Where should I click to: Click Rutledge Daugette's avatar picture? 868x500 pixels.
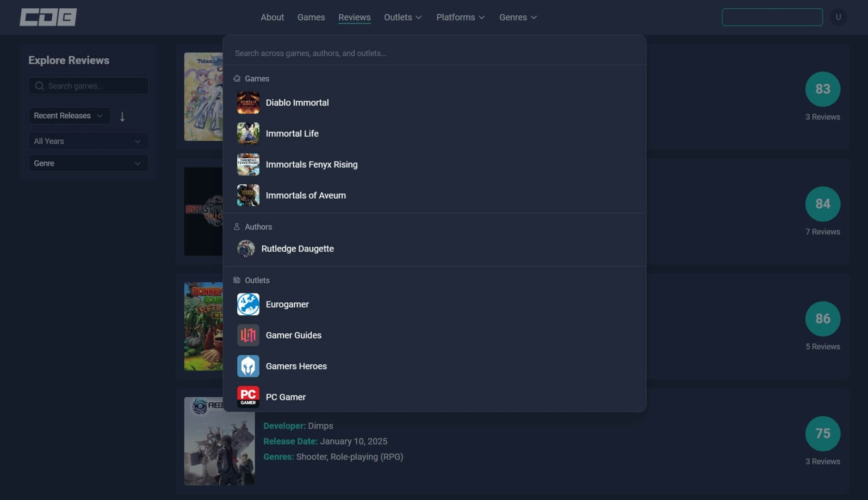click(245, 249)
